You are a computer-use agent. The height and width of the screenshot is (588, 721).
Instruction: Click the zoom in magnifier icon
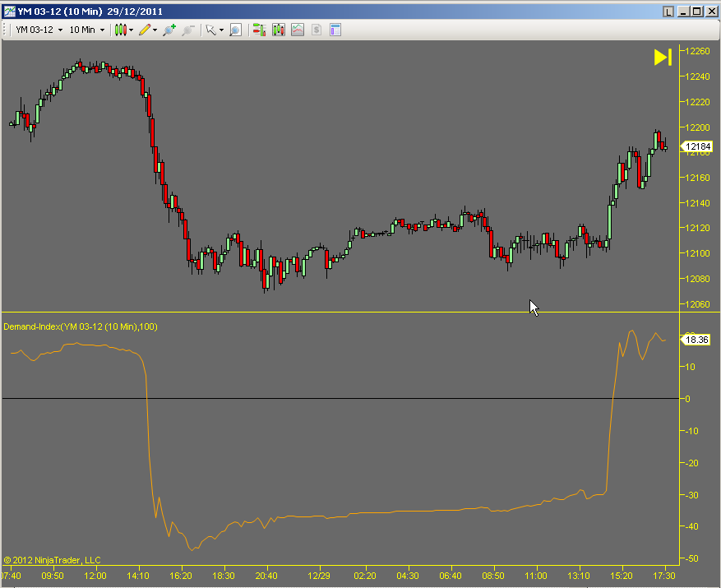[169, 30]
